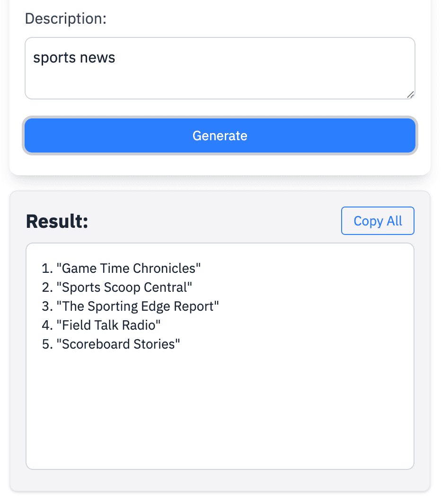
Task: Click the word "Chronicles" in first result
Action: pyautogui.click(x=164, y=269)
